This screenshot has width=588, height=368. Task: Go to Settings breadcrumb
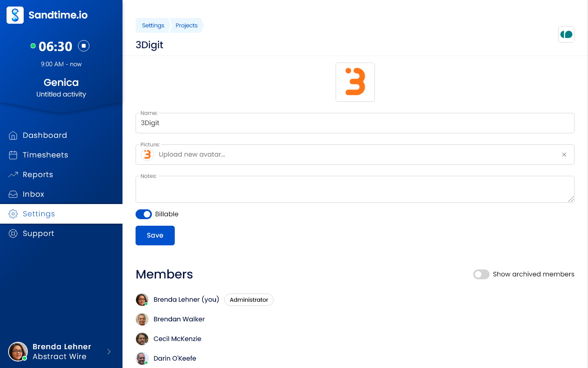point(153,25)
